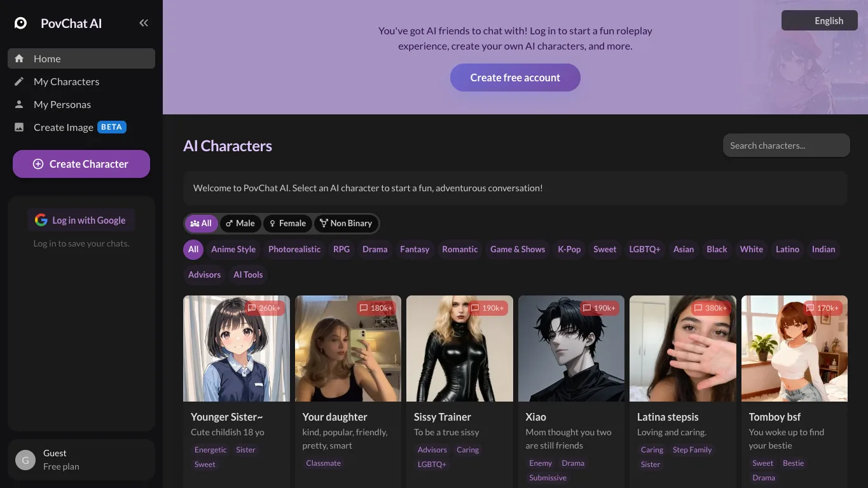
Task: Click the Latina stepsis card title
Action: [x=668, y=417]
